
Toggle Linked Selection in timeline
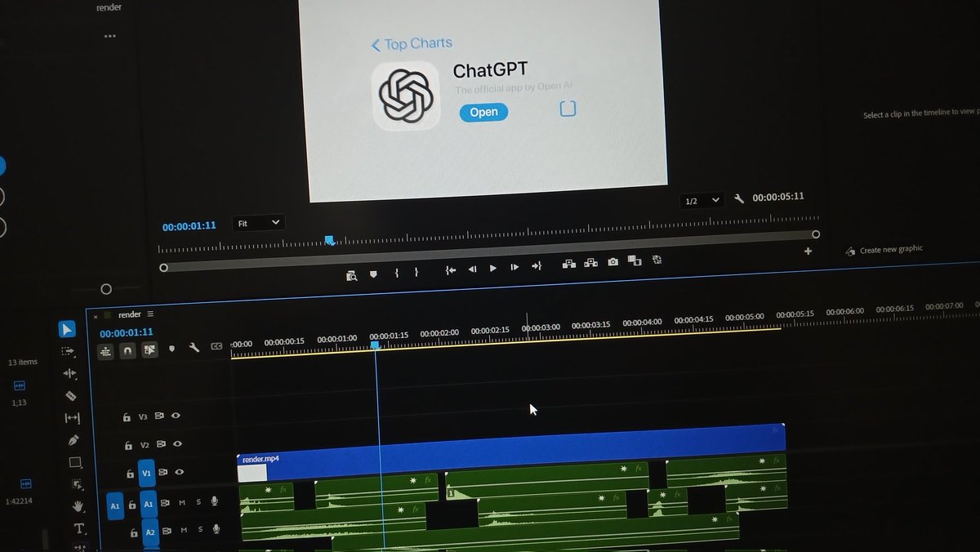(x=149, y=349)
